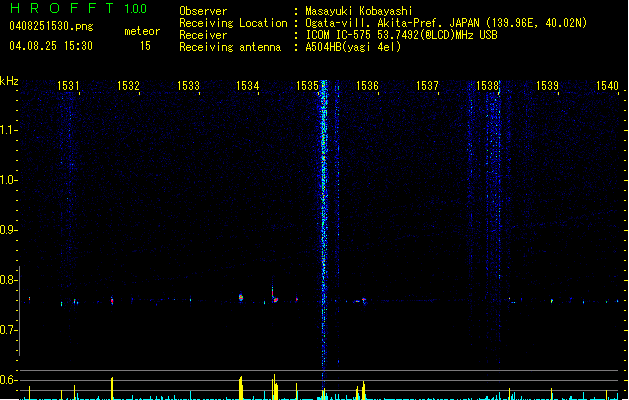Click the meteor echo just before 1532
This screenshot has height=400, width=629.
[112, 300]
